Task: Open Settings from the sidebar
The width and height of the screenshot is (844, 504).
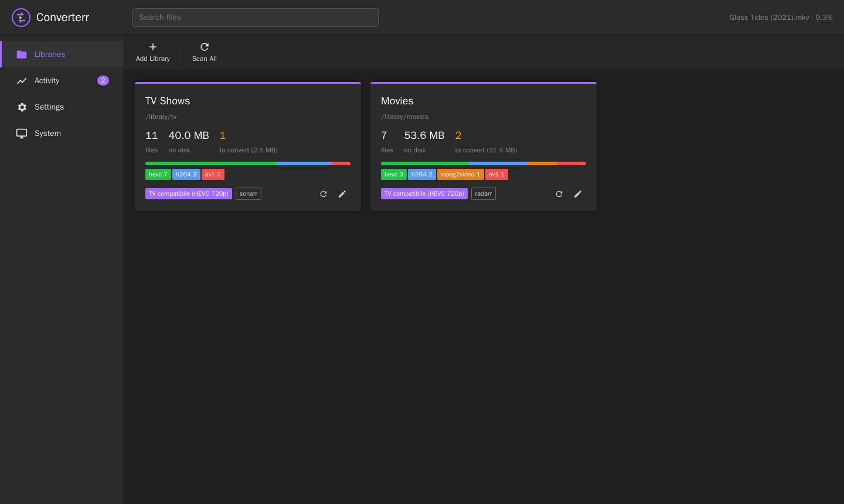Action: tap(62, 107)
